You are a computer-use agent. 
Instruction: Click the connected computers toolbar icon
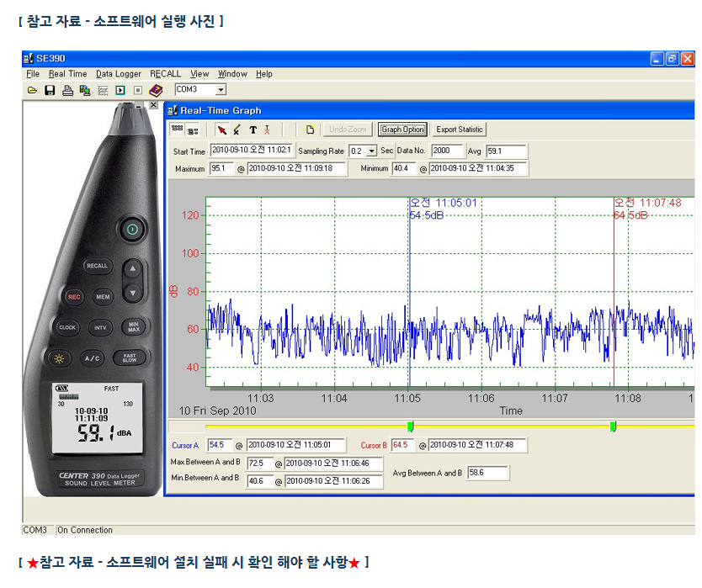[x=85, y=90]
